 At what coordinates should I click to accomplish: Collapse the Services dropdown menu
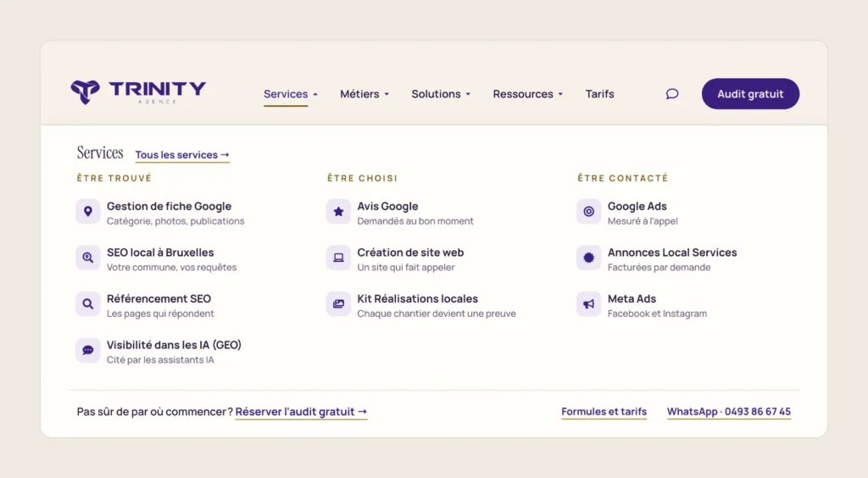(291, 94)
